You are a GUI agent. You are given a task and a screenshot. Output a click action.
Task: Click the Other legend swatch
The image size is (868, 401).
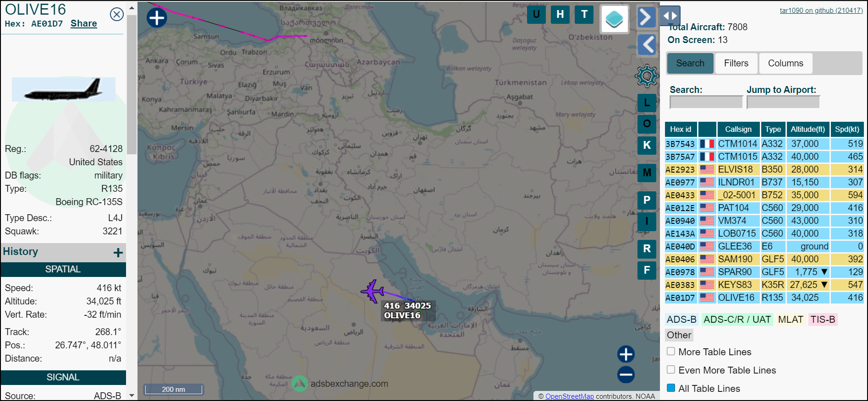679,335
